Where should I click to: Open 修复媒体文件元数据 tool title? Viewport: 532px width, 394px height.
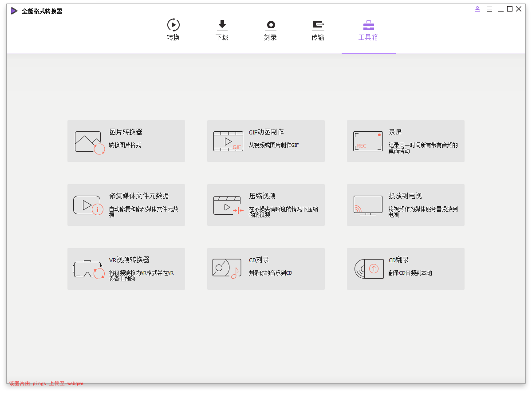coord(139,196)
